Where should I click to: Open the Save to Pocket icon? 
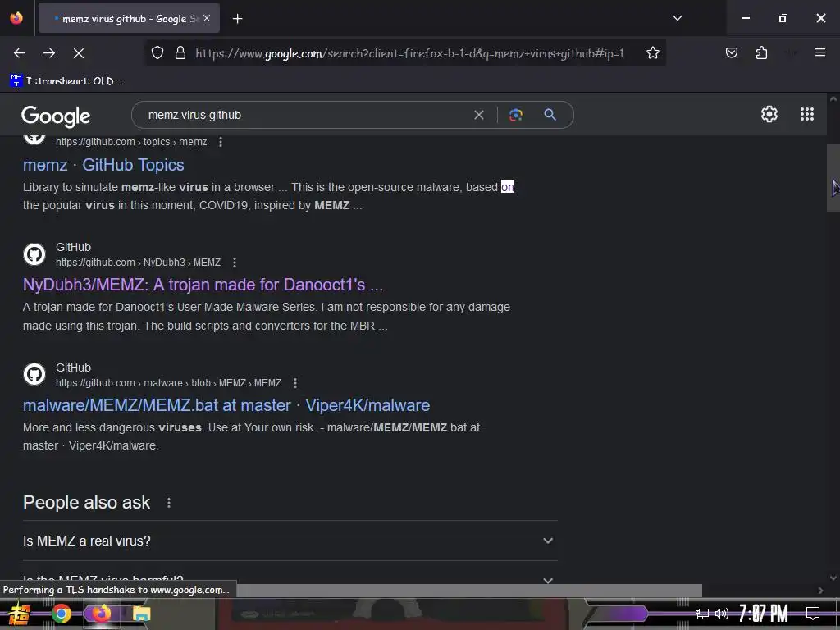pyautogui.click(x=731, y=53)
